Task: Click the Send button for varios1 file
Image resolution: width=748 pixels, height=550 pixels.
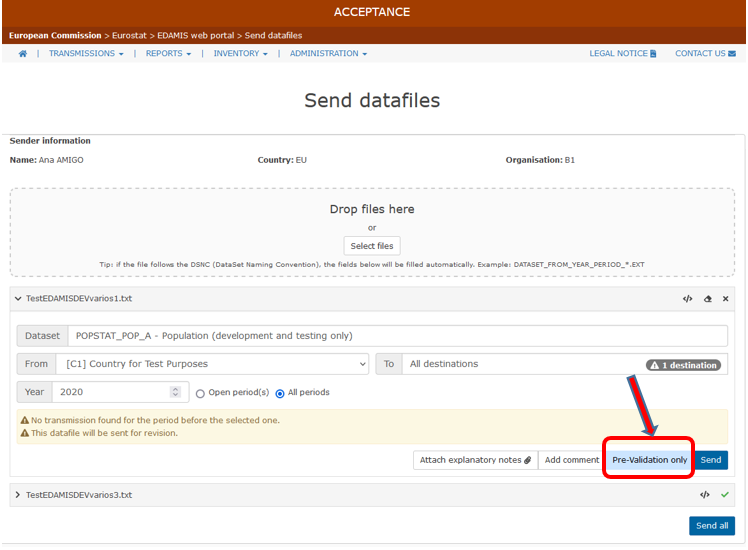Action: tap(711, 460)
